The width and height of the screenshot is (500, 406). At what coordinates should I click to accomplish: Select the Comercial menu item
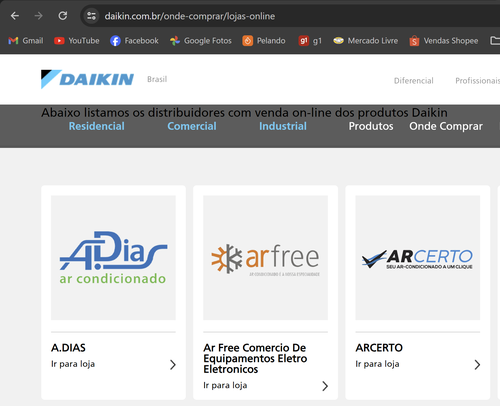pyautogui.click(x=192, y=126)
